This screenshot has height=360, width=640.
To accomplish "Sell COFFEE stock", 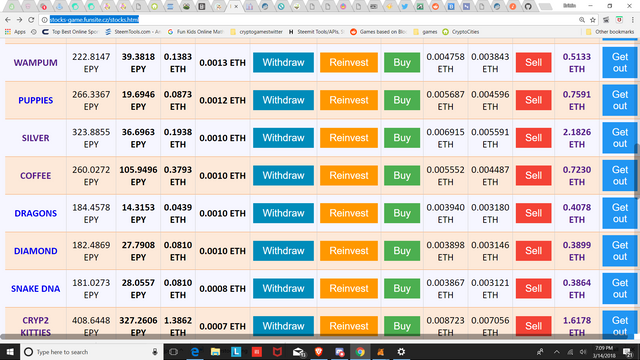I will [533, 176].
